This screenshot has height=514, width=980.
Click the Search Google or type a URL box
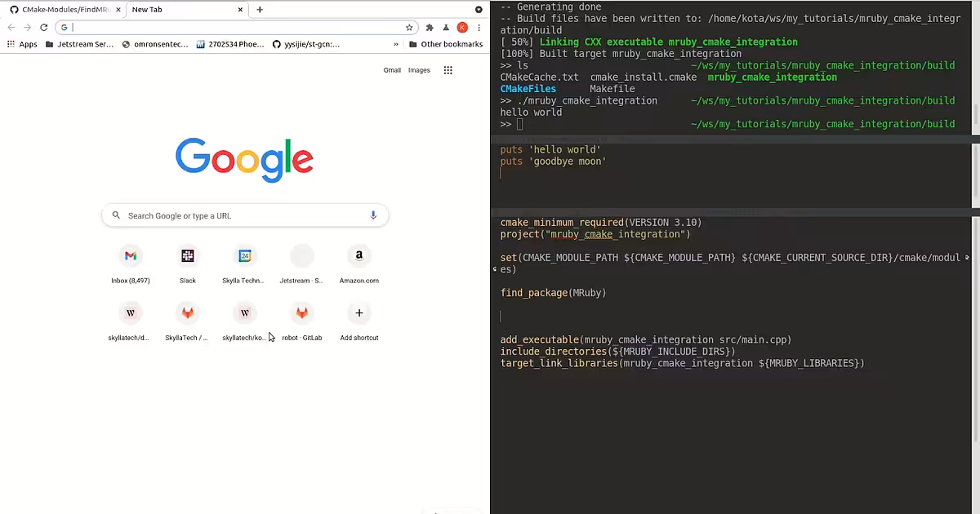click(244, 215)
